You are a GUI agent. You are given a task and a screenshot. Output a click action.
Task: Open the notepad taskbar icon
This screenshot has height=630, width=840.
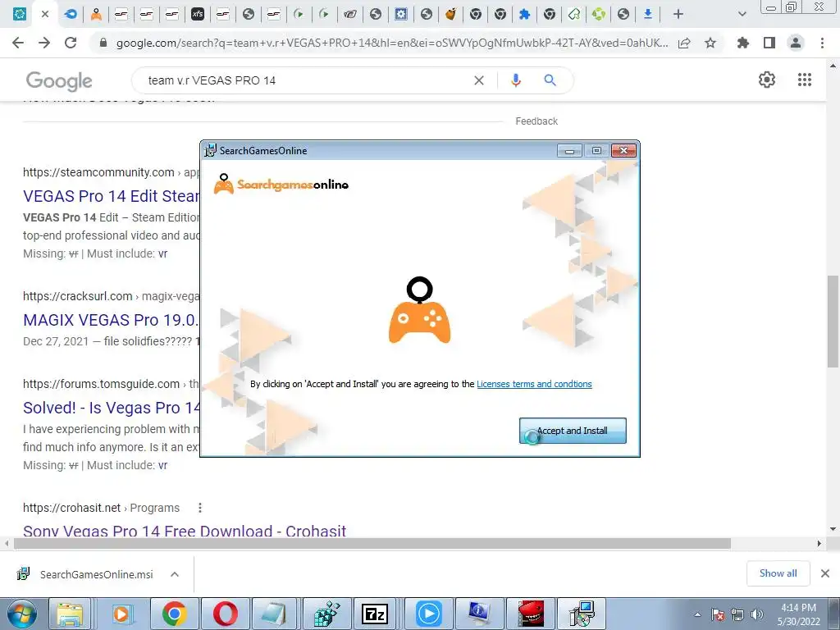[276, 614]
